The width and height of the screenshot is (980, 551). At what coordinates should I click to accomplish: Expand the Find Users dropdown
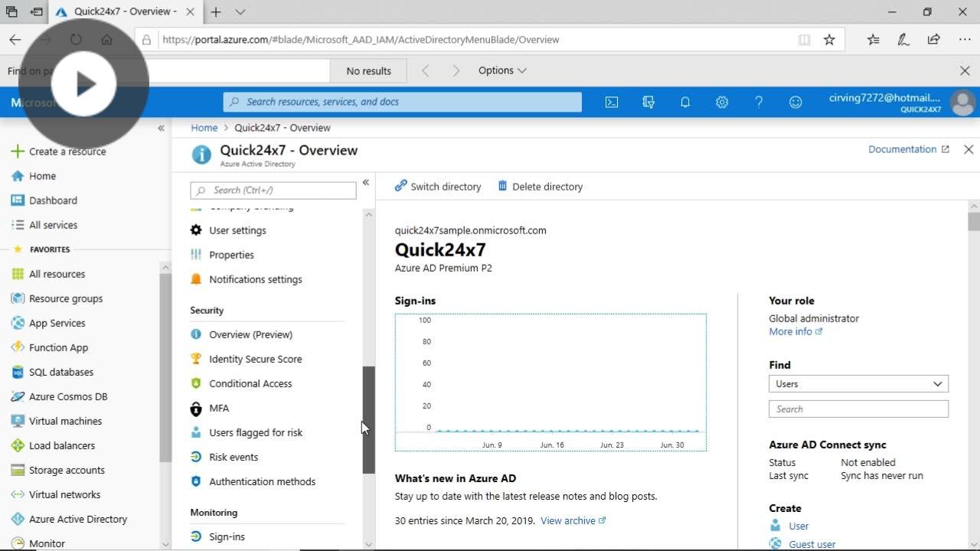coord(858,384)
